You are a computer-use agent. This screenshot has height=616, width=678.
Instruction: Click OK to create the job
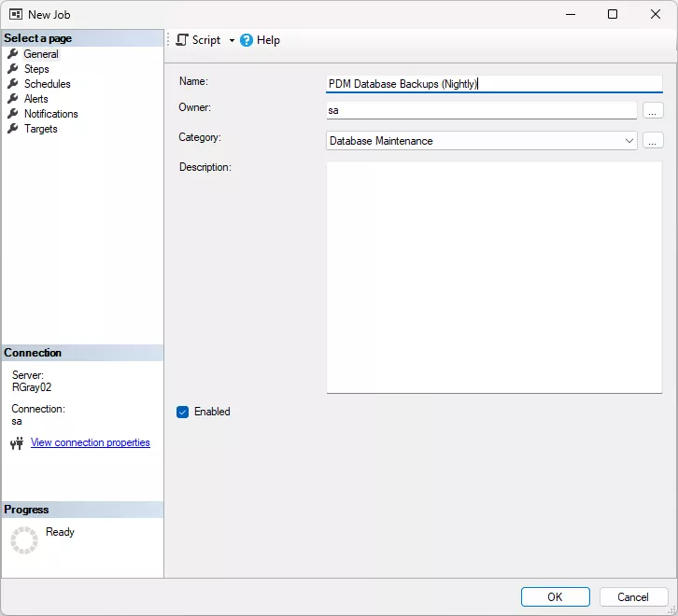pos(556,597)
